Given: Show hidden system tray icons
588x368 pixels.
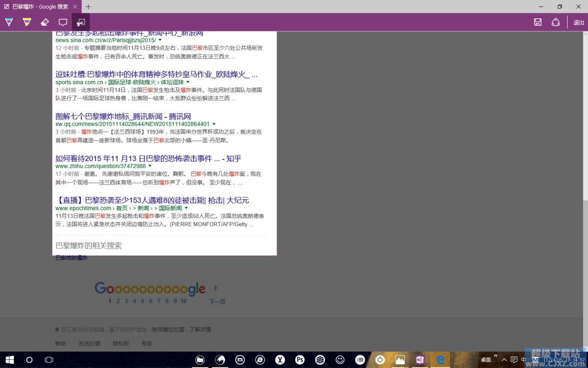Looking at the screenshot, I should (x=504, y=360).
